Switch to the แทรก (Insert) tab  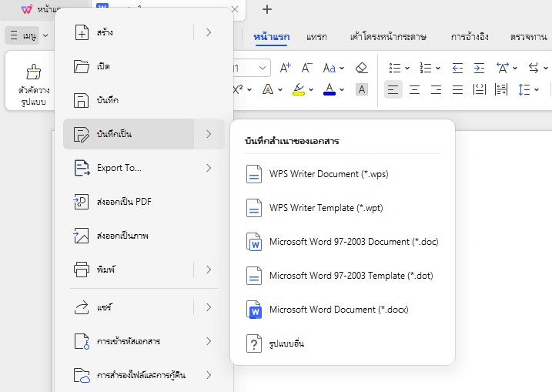pyautogui.click(x=316, y=37)
